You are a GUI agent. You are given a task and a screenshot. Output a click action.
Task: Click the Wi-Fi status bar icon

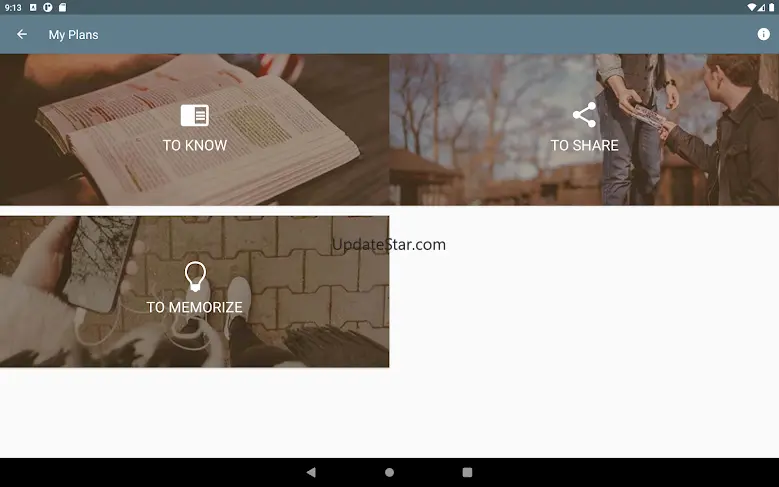pyautogui.click(x=751, y=7)
